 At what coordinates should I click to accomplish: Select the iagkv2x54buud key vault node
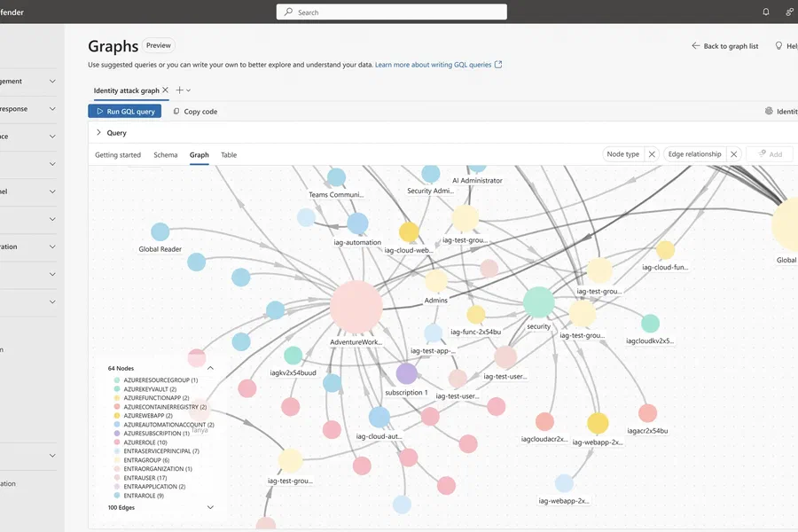pos(293,356)
